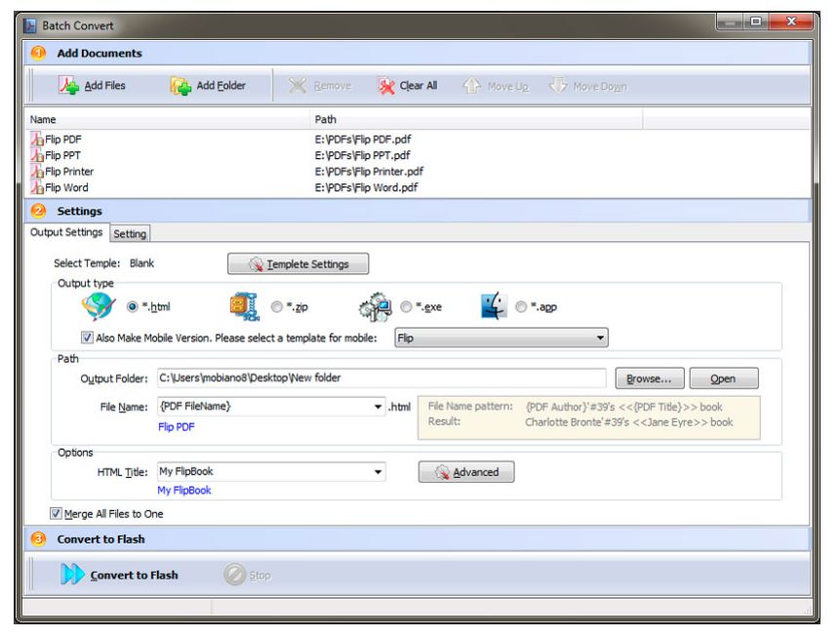The height and width of the screenshot is (638, 840).
Task: Click the Name column header
Action: (x=168, y=119)
